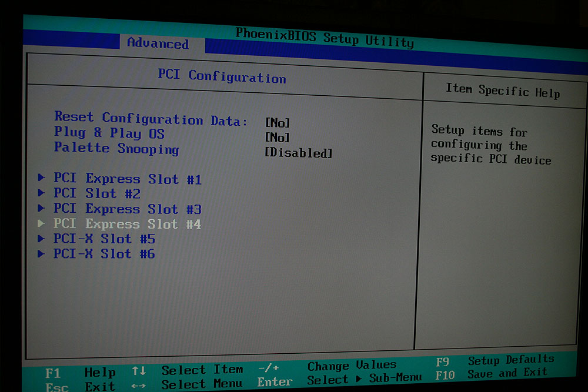Open PCI Express Slot #3 submenu label
This screenshot has height=392, width=588.
pyautogui.click(x=128, y=209)
